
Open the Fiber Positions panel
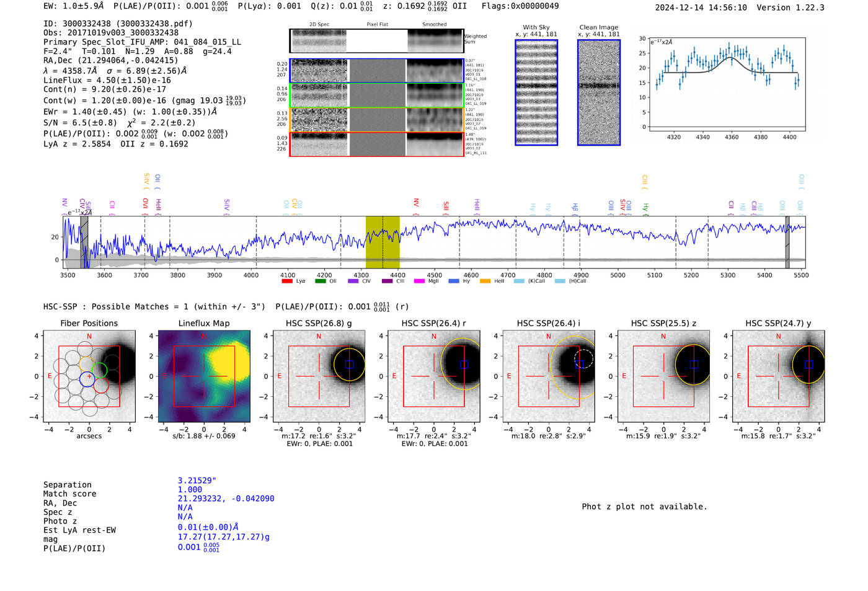(x=89, y=376)
